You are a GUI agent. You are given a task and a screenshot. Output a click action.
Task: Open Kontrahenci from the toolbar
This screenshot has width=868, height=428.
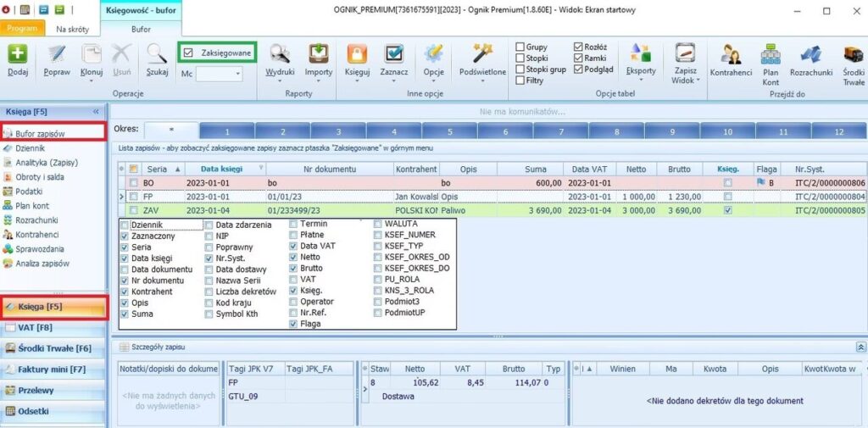pyautogui.click(x=731, y=54)
